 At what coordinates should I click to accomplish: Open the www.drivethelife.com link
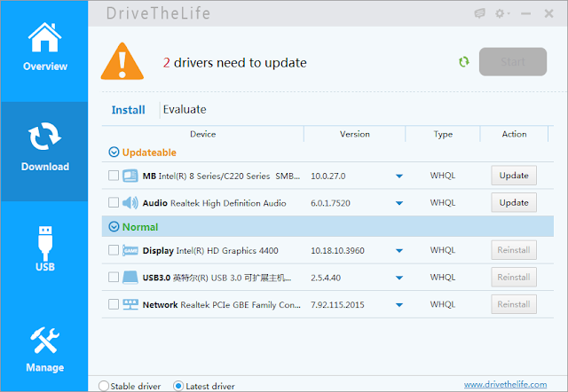(x=505, y=384)
